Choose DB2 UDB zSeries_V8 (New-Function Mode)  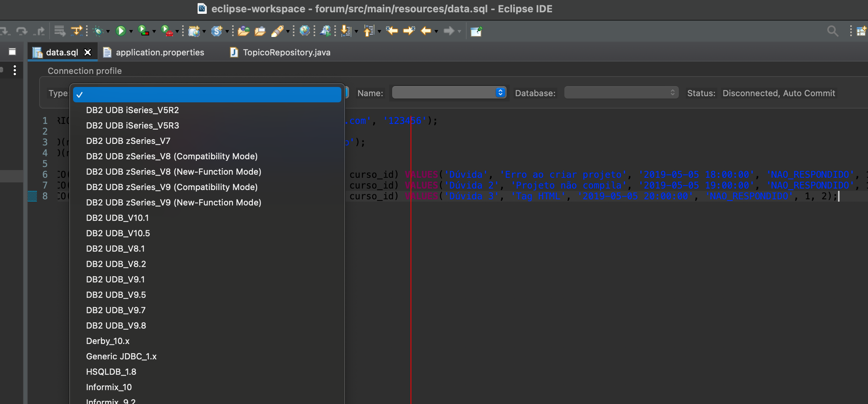pos(207,172)
